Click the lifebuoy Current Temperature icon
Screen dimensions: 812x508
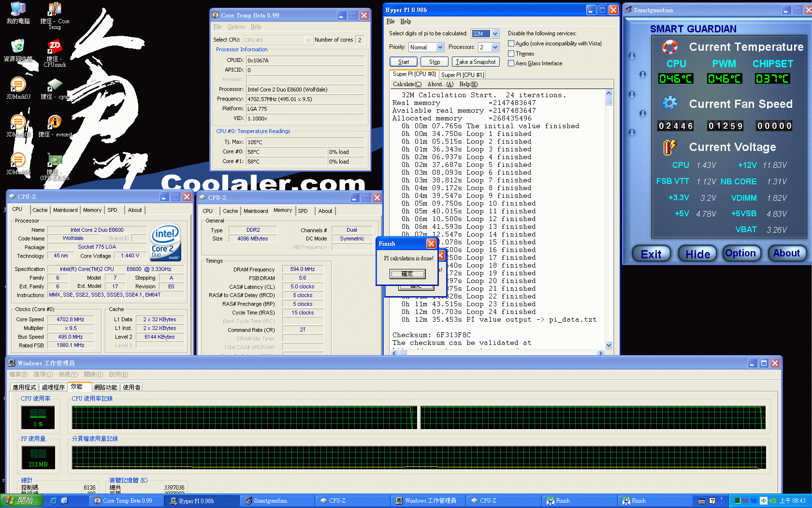coord(669,47)
